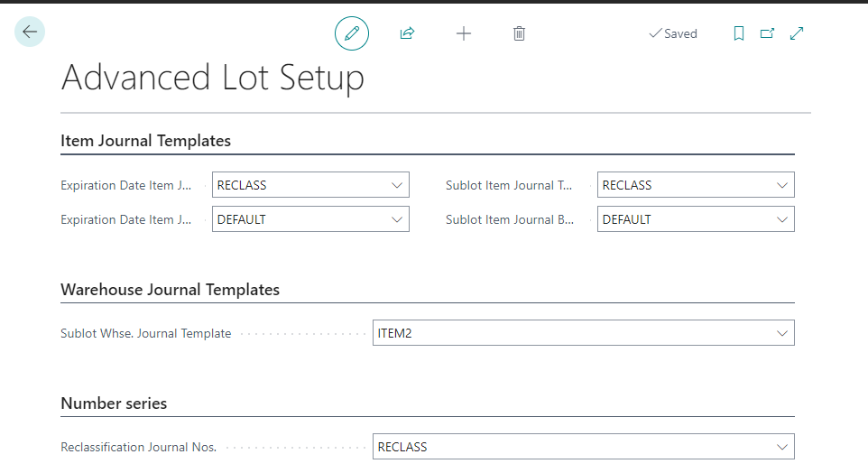Open Expiration Date Item Journal DEFAULT dropdown arrow

[x=397, y=219]
